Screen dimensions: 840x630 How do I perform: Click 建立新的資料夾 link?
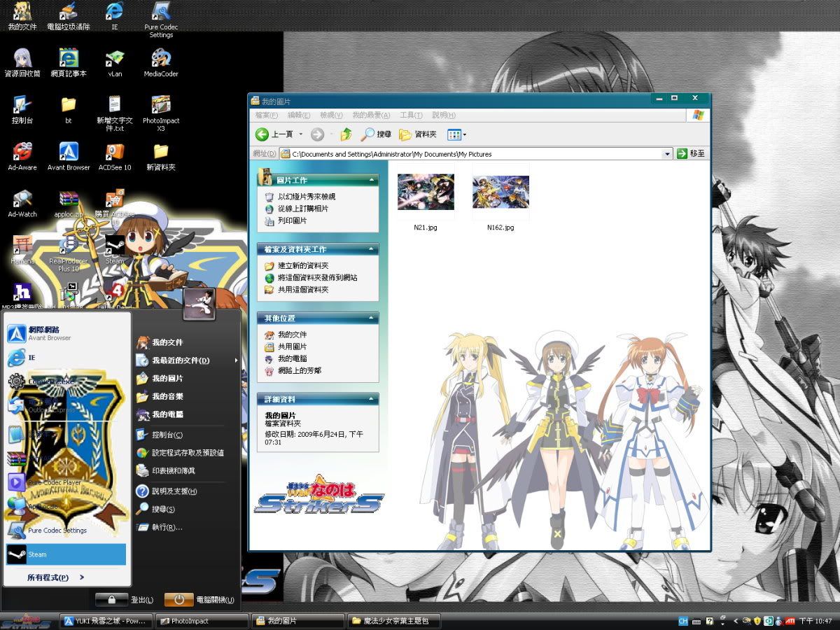[x=303, y=266]
